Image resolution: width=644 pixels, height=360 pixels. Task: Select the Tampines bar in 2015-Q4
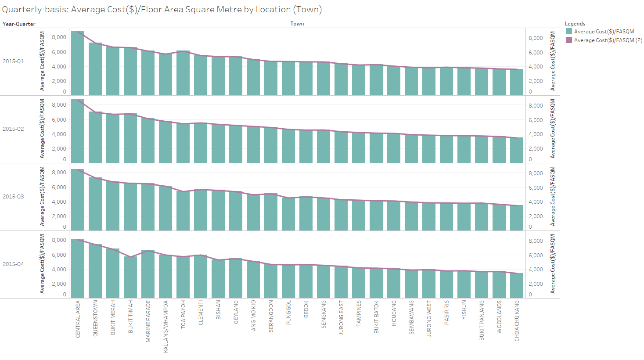[359, 283]
